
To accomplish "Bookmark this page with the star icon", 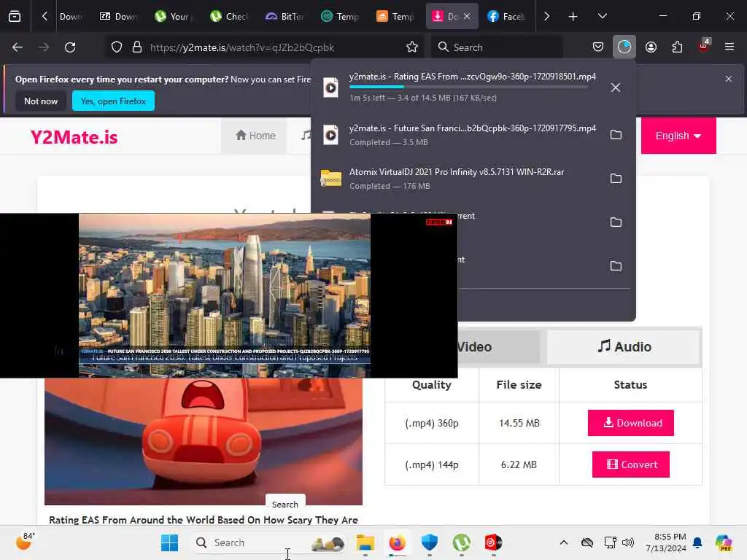I will 412,47.
